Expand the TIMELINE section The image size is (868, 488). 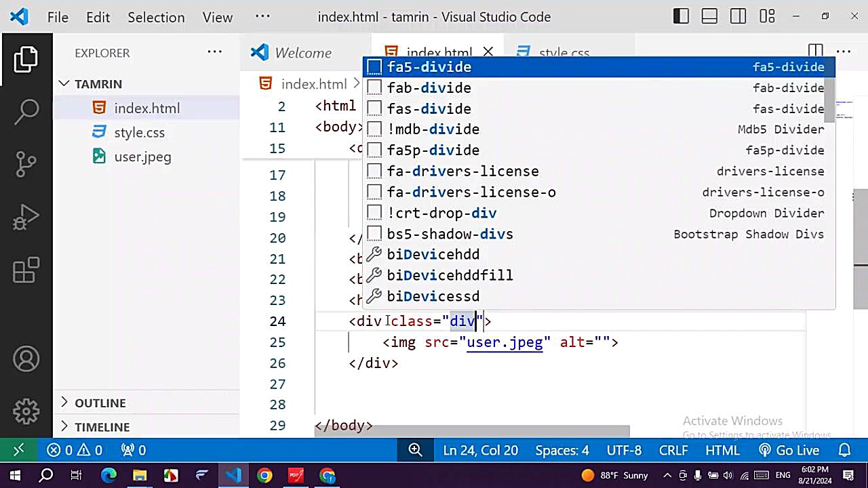pos(146,427)
